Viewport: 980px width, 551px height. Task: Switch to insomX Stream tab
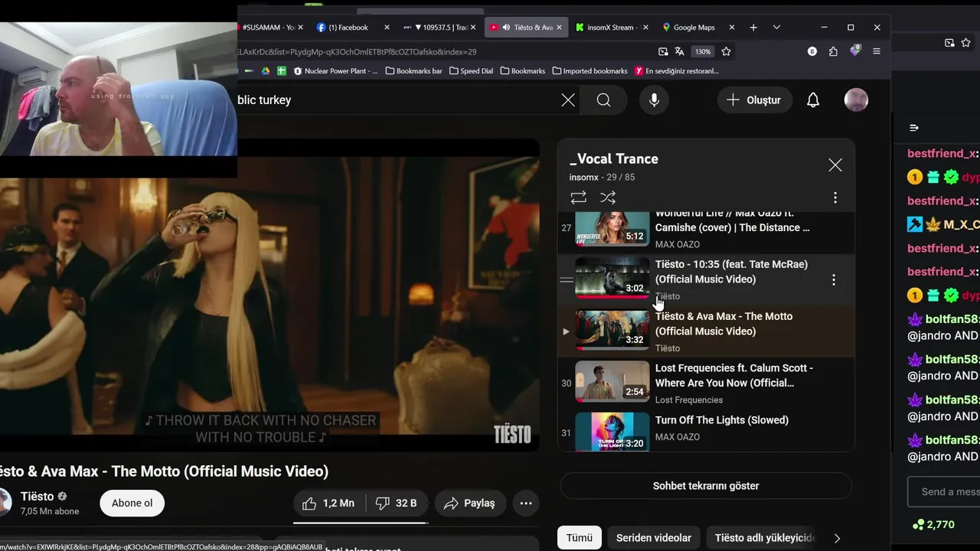(609, 28)
